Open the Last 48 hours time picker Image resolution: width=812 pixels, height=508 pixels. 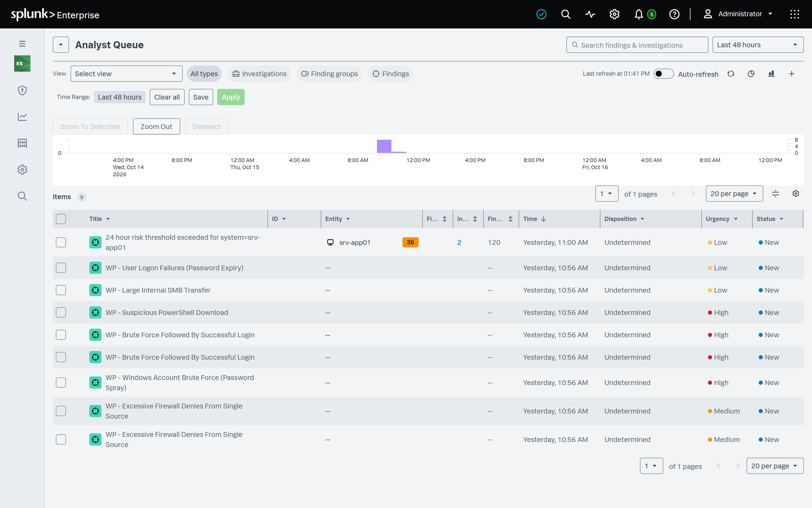click(758, 45)
